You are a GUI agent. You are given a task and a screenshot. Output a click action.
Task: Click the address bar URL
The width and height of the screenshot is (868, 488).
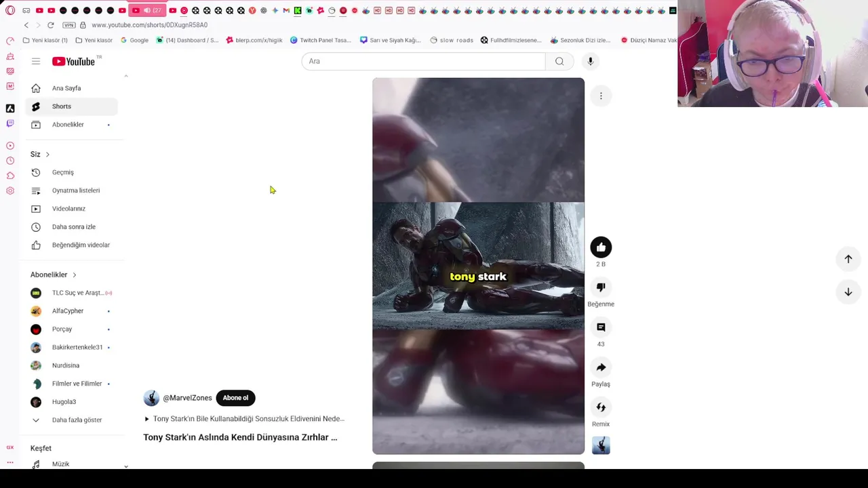[150, 25]
